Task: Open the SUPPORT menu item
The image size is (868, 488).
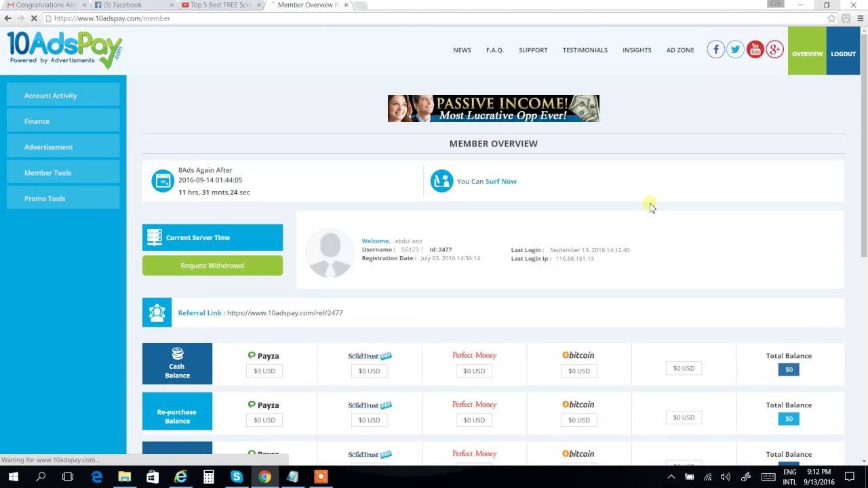Action: point(533,50)
